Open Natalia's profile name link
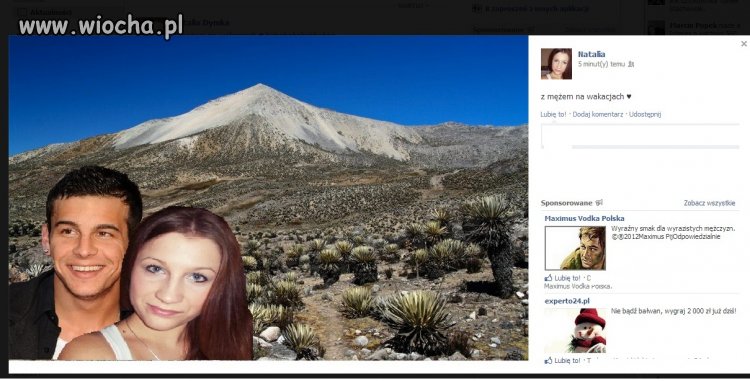The image size is (750, 381). pos(591,54)
